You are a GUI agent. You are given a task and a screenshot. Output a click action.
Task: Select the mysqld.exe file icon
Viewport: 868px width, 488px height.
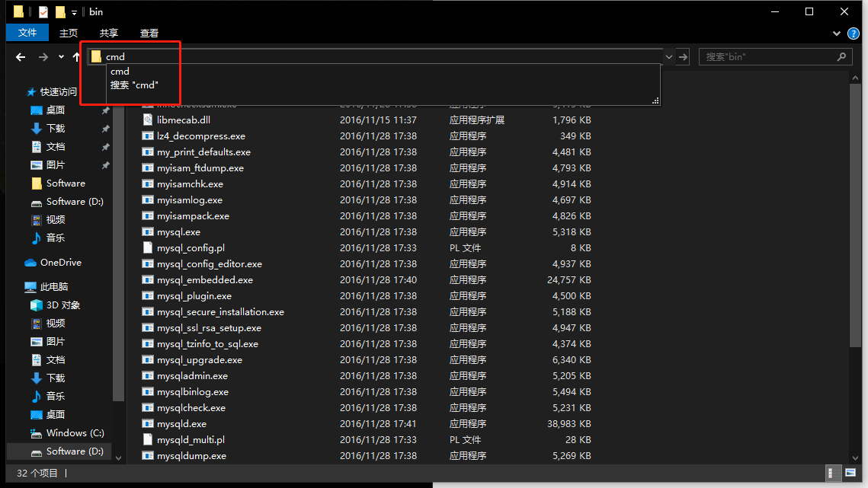coord(147,424)
